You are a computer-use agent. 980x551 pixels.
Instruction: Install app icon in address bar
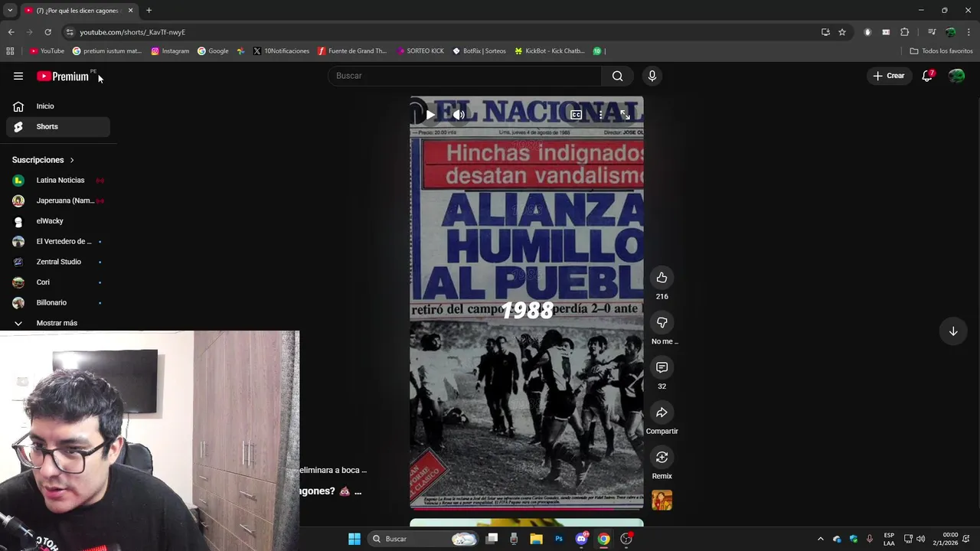click(x=825, y=32)
